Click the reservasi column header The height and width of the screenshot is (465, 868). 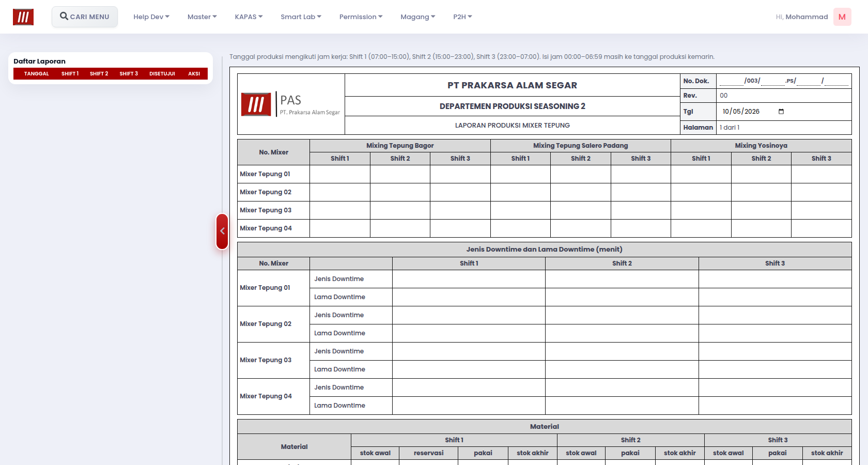tap(428, 453)
